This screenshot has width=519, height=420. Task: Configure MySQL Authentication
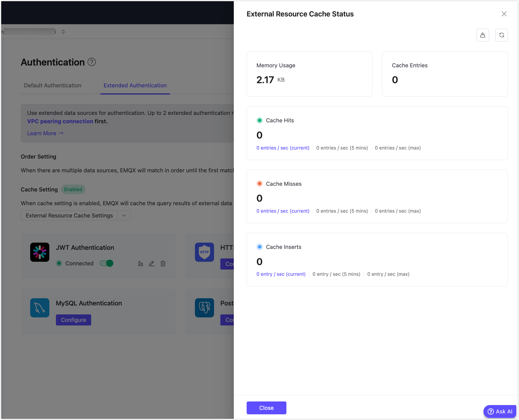tap(74, 320)
